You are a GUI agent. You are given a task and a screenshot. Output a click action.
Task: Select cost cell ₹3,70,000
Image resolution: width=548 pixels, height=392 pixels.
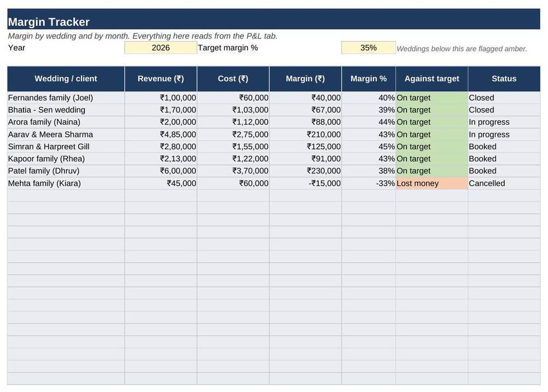233,171
